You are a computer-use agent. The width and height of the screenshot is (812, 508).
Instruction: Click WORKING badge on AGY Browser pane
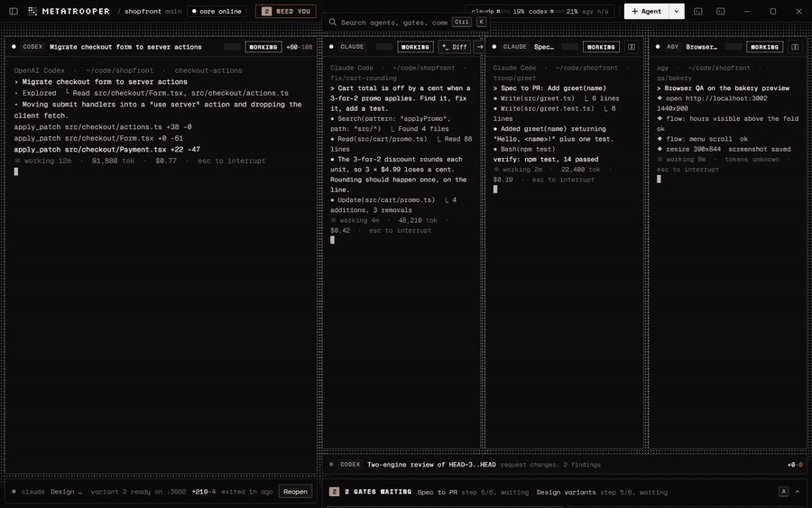764,47
